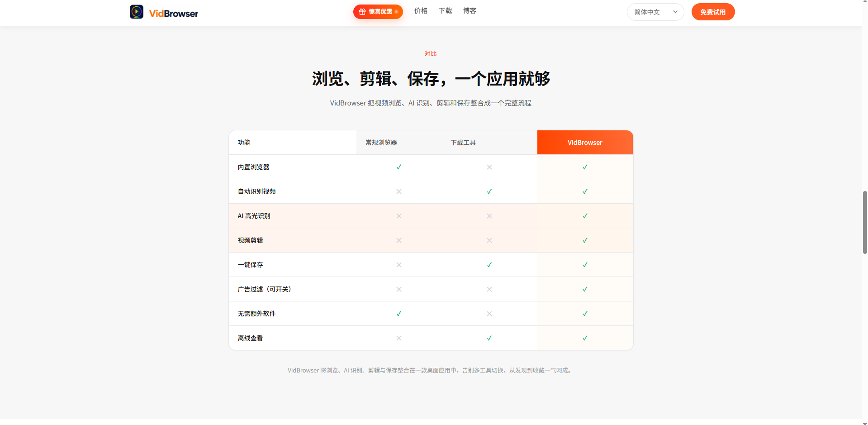Select the 广告过滤（可开关）row label

(265, 289)
